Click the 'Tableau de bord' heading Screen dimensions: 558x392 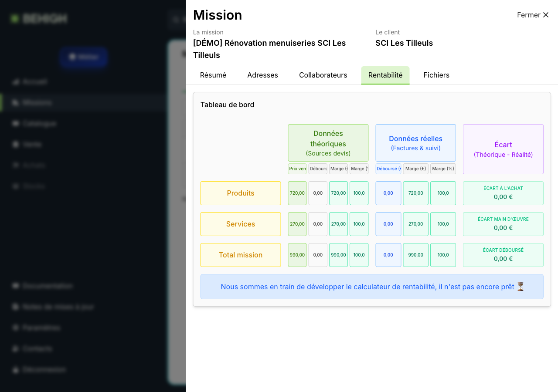click(x=227, y=105)
